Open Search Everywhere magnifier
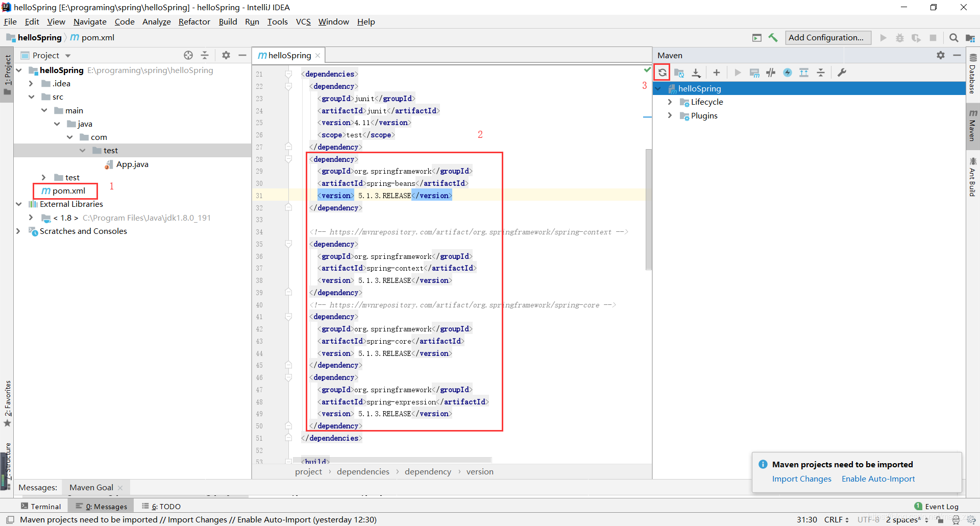 [x=953, y=37]
